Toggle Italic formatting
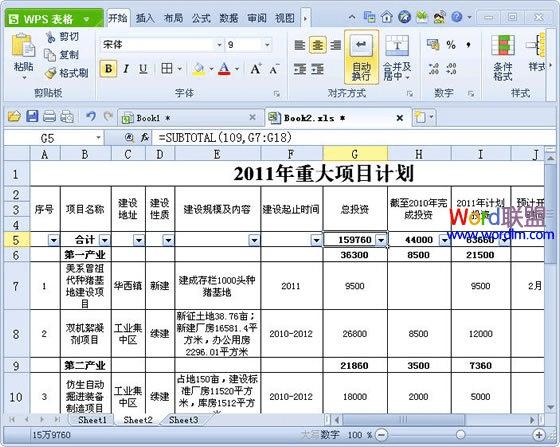The image size is (560, 447). pos(126,69)
